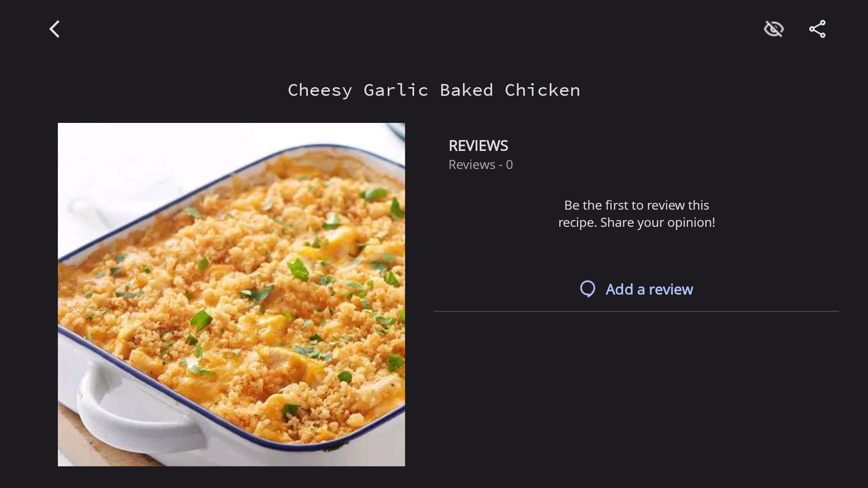Image resolution: width=868 pixels, height=488 pixels.
Task: Return to previous screen with back chevron
Action: tap(54, 29)
